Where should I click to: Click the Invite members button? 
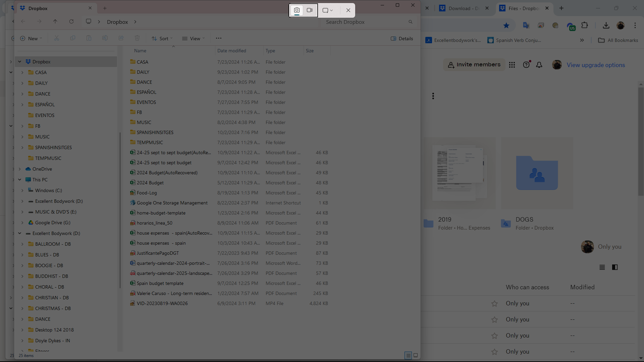[474, 65]
